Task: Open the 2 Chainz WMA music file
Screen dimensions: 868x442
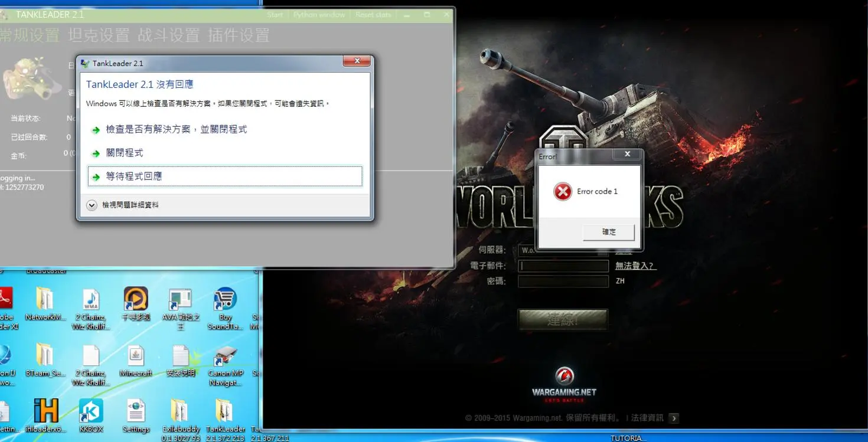Action: (91, 307)
